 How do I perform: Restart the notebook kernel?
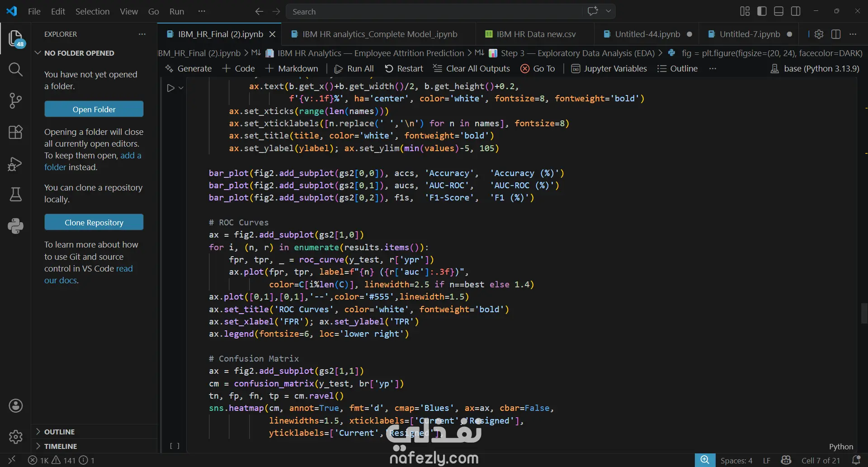[404, 68]
